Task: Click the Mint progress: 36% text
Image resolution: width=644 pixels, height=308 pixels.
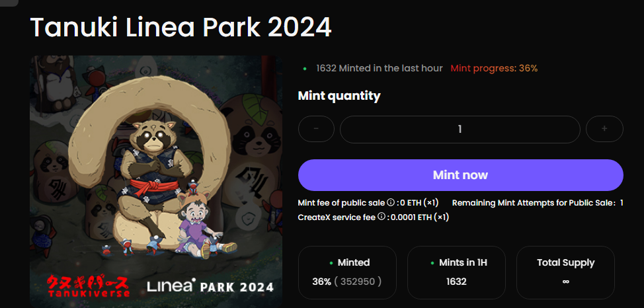Action: (x=494, y=68)
